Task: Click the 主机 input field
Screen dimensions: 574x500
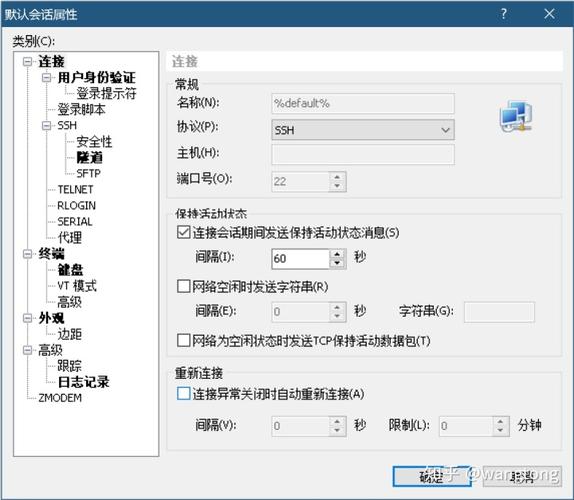Action: [363, 154]
